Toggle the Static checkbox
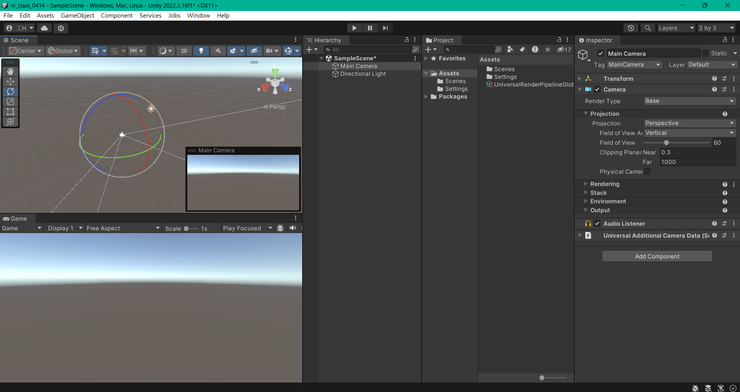This screenshot has height=392, width=740. (x=706, y=53)
